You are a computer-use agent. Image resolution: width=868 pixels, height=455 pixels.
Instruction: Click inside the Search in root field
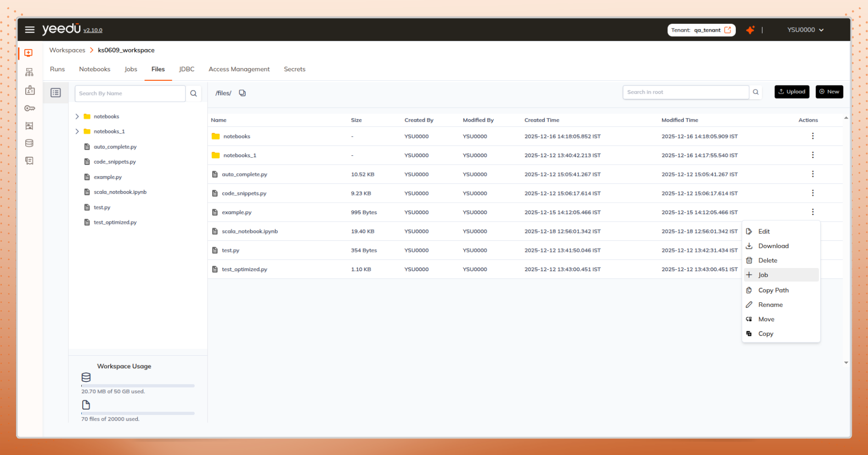[686, 92]
